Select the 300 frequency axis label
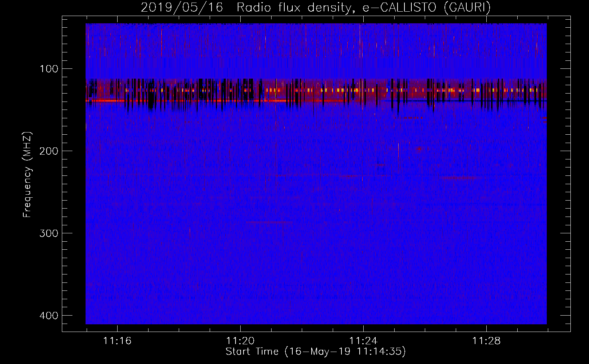589x364 pixels. click(x=49, y=233)
